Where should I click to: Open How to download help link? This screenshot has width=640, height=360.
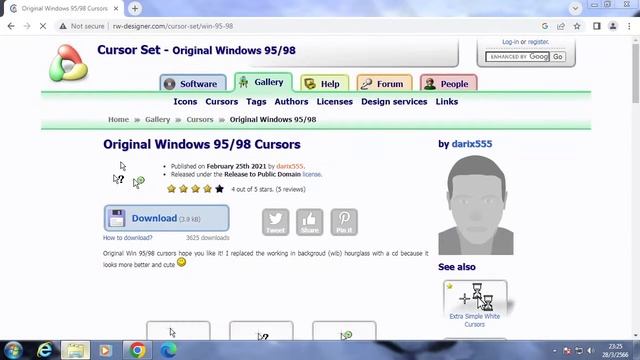[127, 238]
